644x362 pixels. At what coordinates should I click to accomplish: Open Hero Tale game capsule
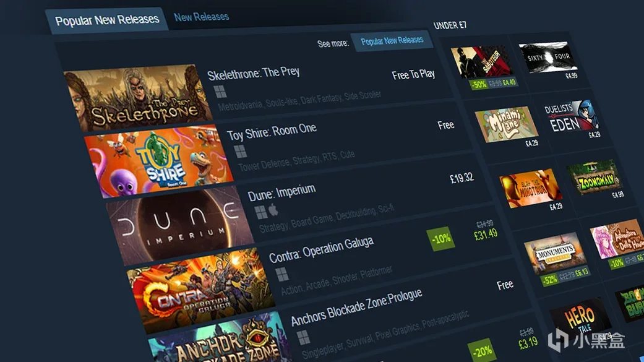(x=580, y=321)
